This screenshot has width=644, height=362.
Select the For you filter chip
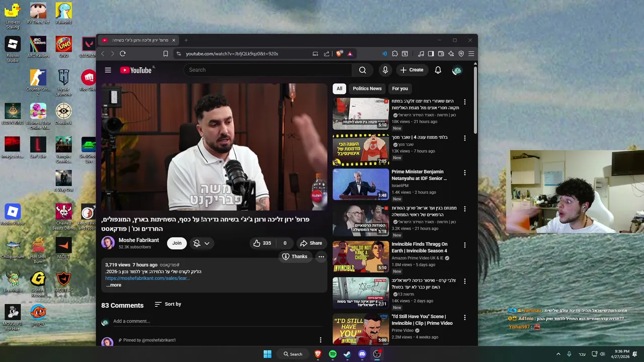coord(400,88)
